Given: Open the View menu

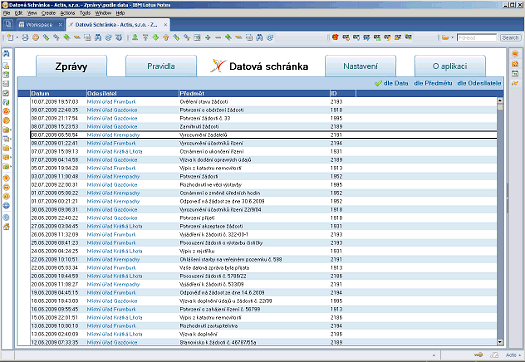Looking at the screenshot, I should [32, 13].
